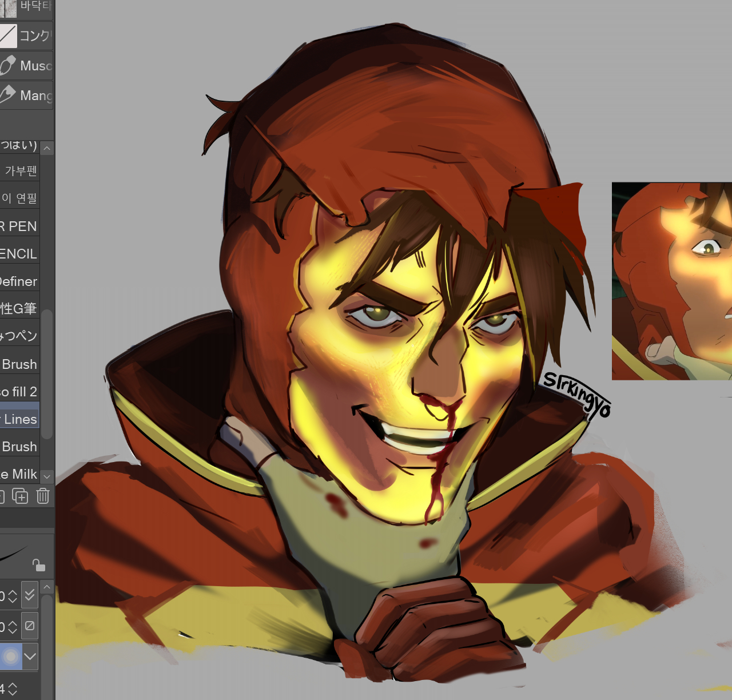Select the highlighted Lines brush

pos(19,419)
